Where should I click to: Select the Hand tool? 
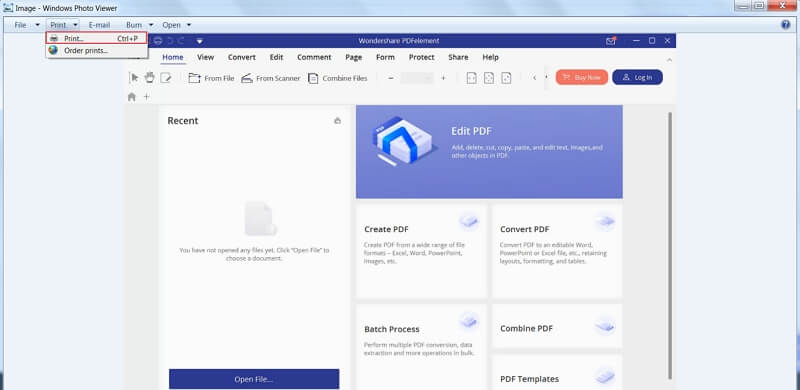[x=149, y=78]
